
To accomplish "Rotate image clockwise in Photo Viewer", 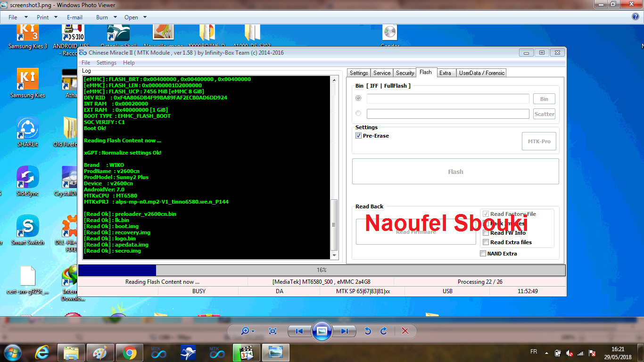I will [x=384, y=331].
